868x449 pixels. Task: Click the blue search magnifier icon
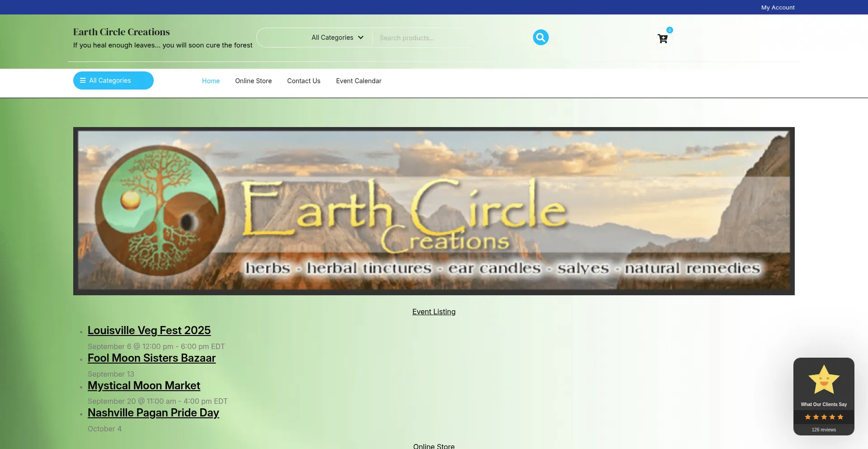point(541,38)
